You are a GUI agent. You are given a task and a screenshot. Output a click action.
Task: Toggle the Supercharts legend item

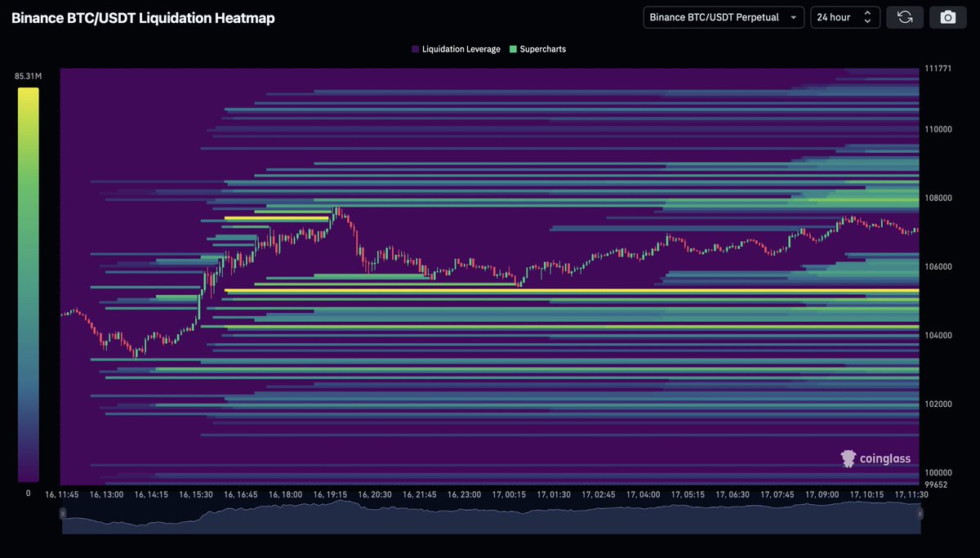click(537, 49)
